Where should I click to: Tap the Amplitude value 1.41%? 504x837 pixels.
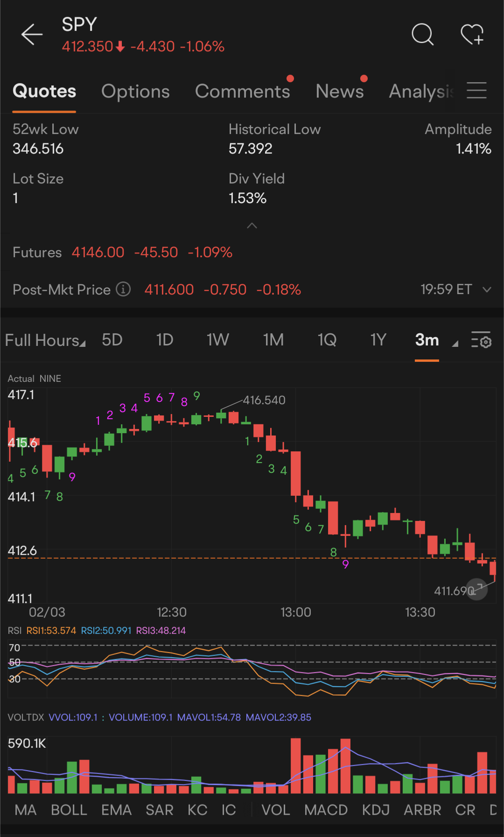tap(474, 149)
